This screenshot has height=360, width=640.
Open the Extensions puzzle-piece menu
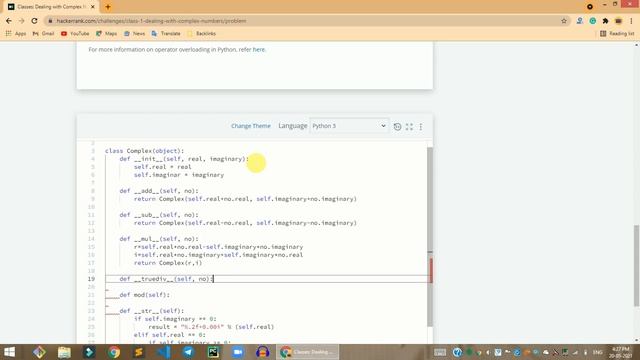click(605, 21)
